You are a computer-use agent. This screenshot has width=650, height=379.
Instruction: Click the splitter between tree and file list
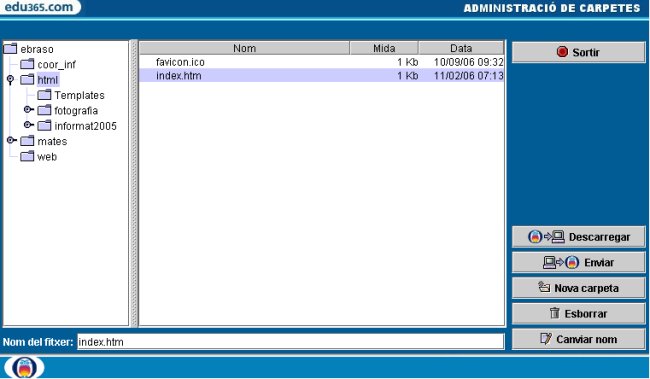(x=134, y=183)
